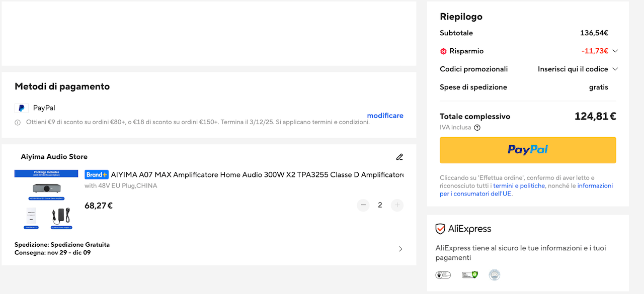Click the pencil edit icon for Aiyima Audio Store
The image size is (644, 294).
[399, 157]
